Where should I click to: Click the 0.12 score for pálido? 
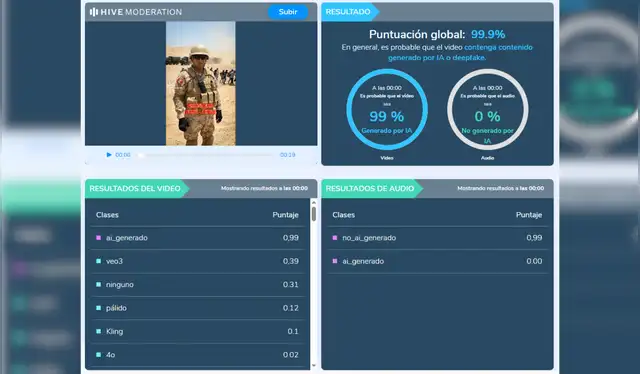coord(291,308)
